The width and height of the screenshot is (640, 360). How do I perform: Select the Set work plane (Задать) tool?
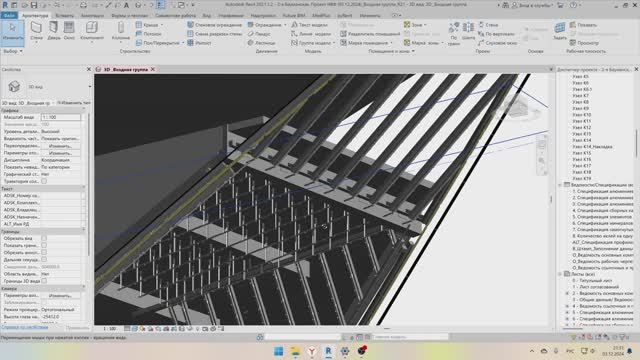[560, 31]
